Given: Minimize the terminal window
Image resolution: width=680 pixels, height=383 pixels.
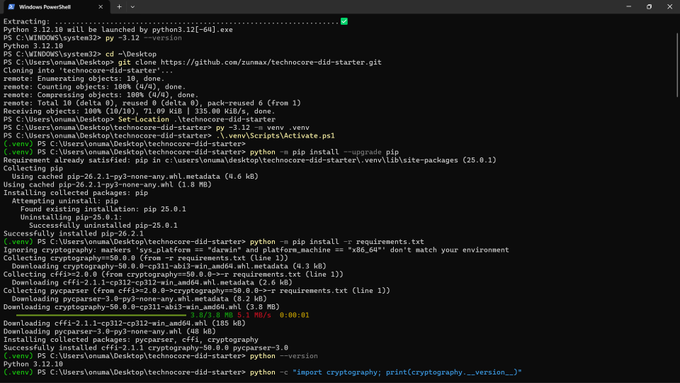Looking at the screenshot, I should (629, 7).
